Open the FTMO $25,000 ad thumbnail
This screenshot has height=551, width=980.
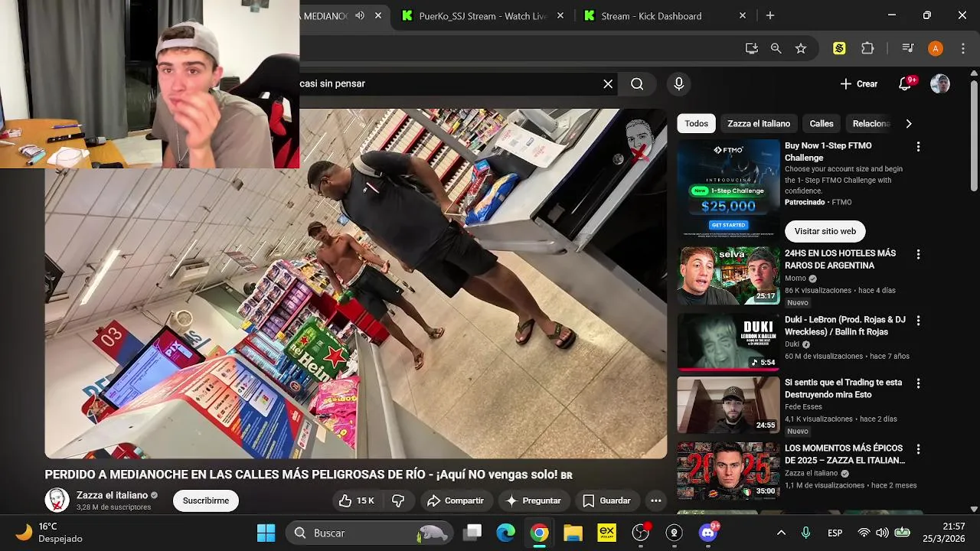[728, 190]
